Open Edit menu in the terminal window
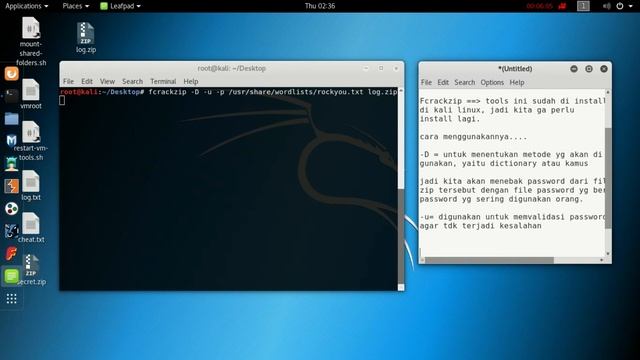Image resolution: width=640 pixels, height=360 pixels. (x=87, y=81)
